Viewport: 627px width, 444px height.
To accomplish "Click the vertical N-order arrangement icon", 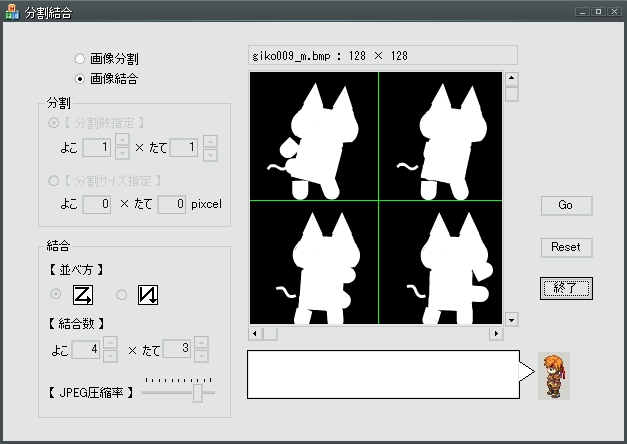I will pyautogui.click(x=148, y=294).
